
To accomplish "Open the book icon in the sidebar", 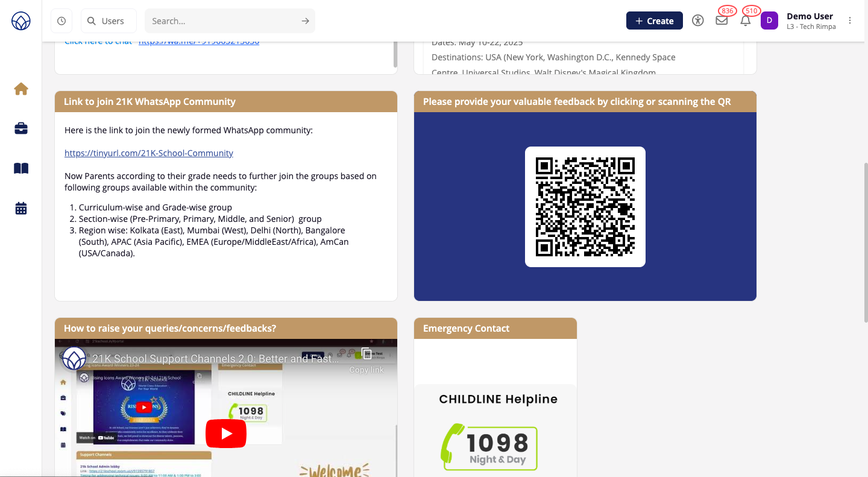I will (x=21, y=169).
